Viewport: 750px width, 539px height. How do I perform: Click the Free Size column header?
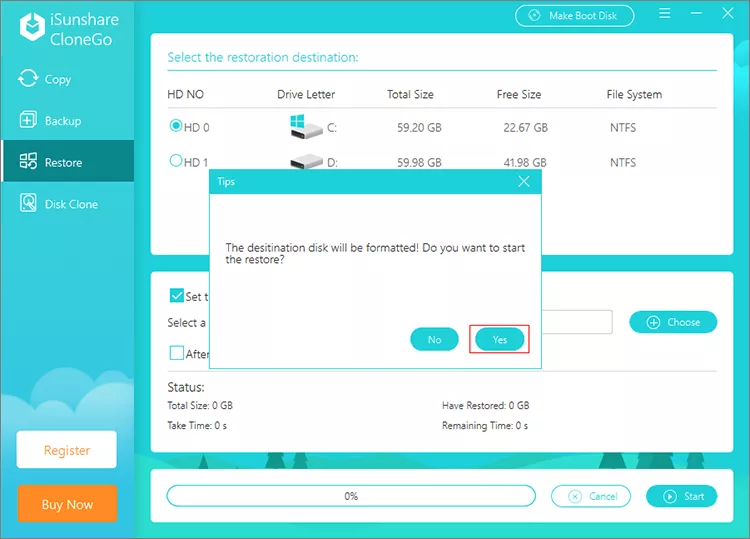tap(519, 95)
